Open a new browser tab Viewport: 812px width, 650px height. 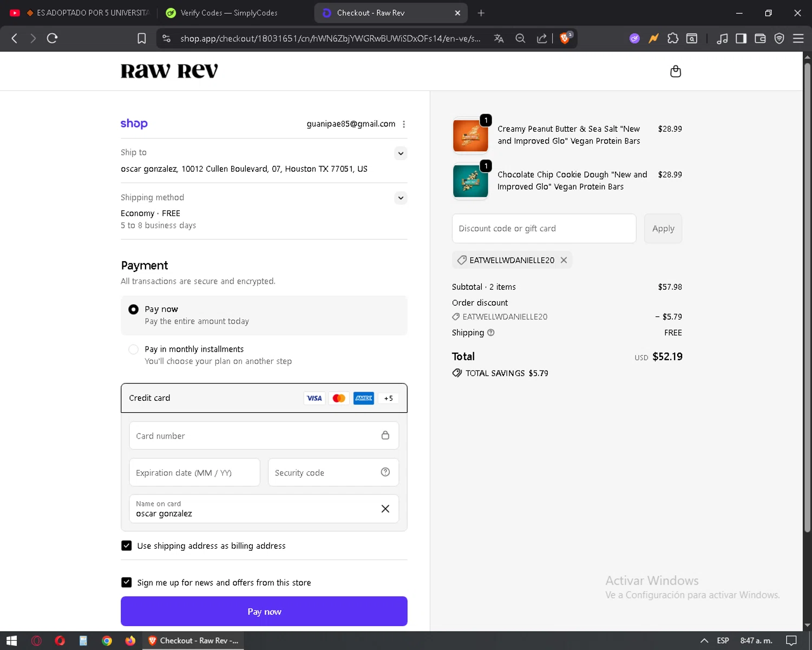(481, 12)
